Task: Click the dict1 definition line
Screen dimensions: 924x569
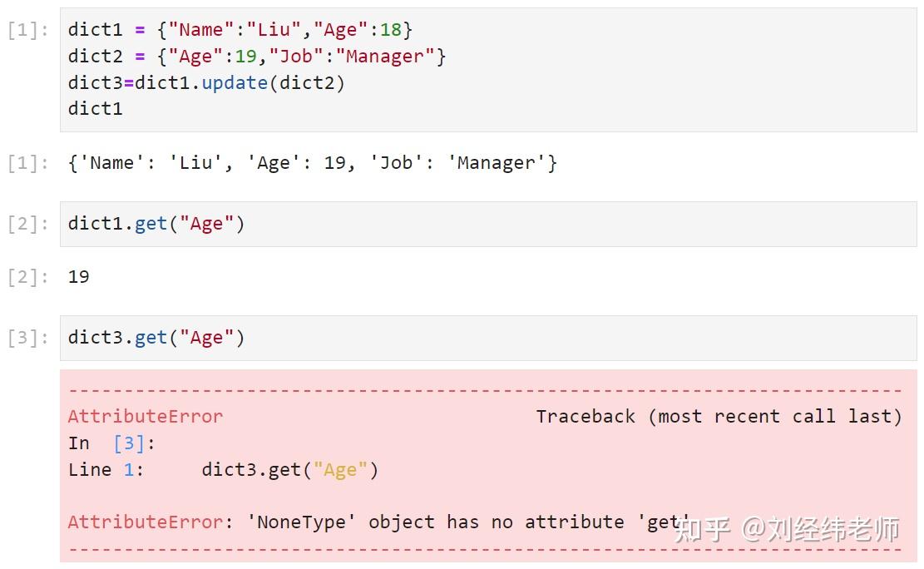Action: (240, 29)
